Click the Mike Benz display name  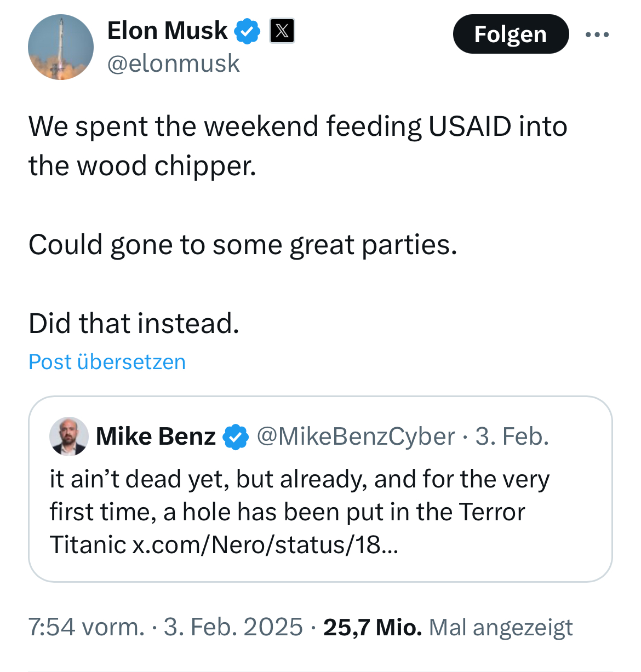tap(156, 436)
